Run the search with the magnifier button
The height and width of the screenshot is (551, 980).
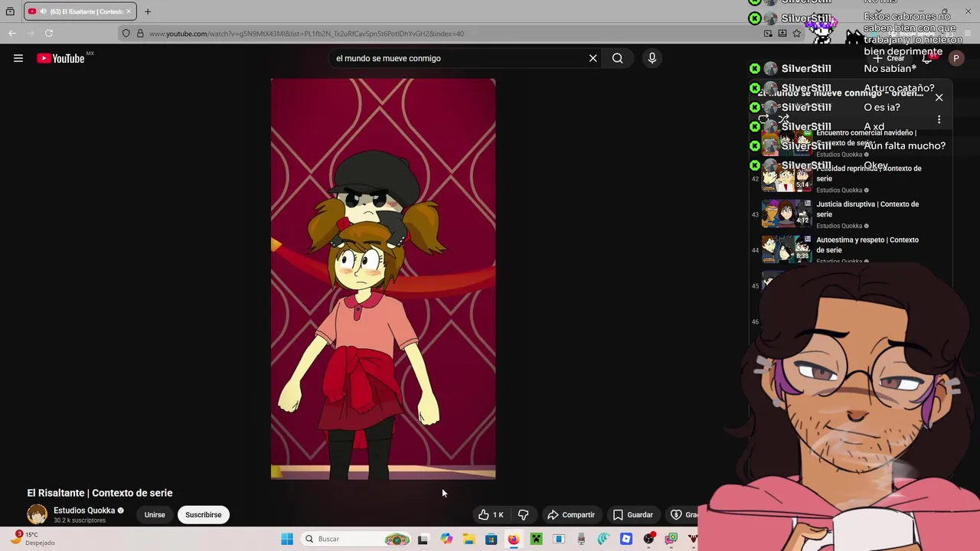tap(617, 58)
